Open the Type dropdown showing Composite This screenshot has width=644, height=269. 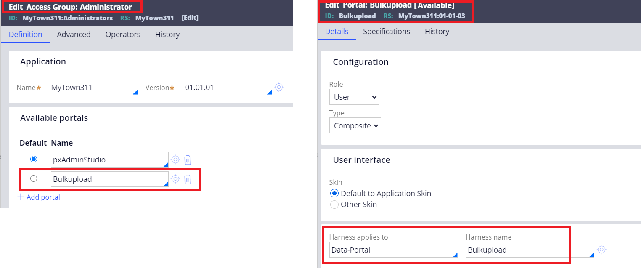coord(355,125)
